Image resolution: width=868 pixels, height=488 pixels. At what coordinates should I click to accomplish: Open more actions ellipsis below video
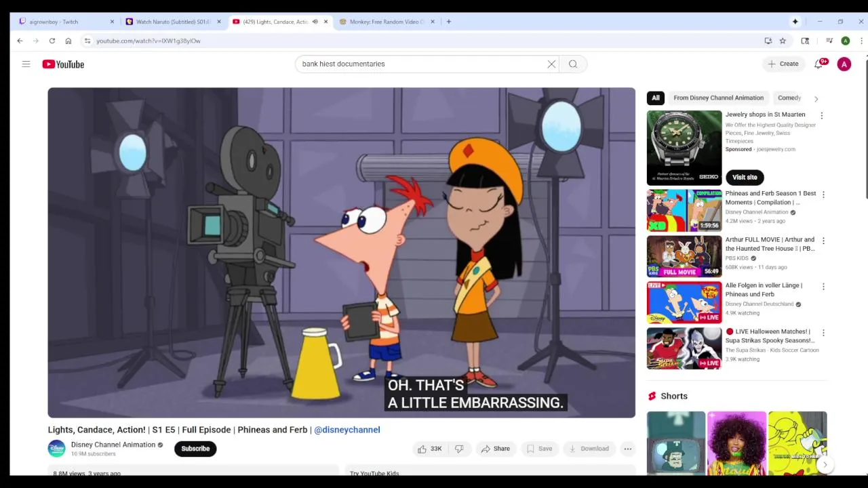(x=628, y=449)
